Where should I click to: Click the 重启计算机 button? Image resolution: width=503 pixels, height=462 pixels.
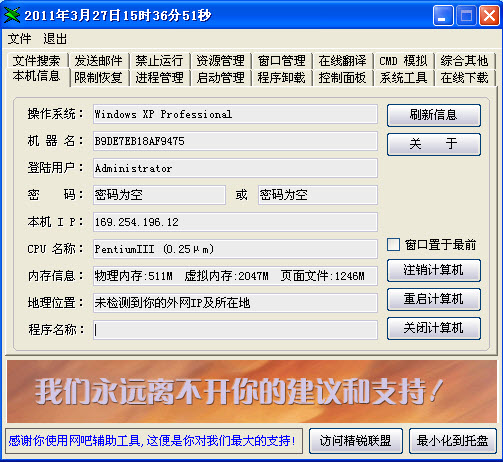coord(434,299)
